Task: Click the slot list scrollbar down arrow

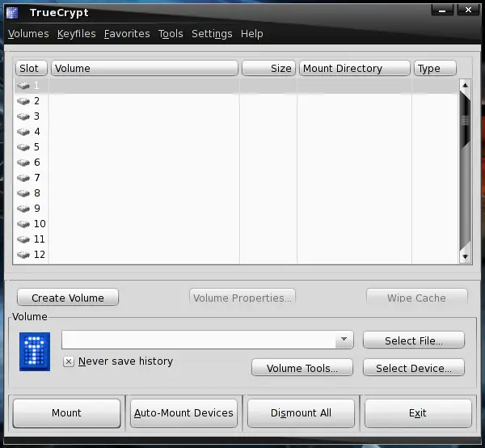Action: pyautogui.click(x=466, y=256)
